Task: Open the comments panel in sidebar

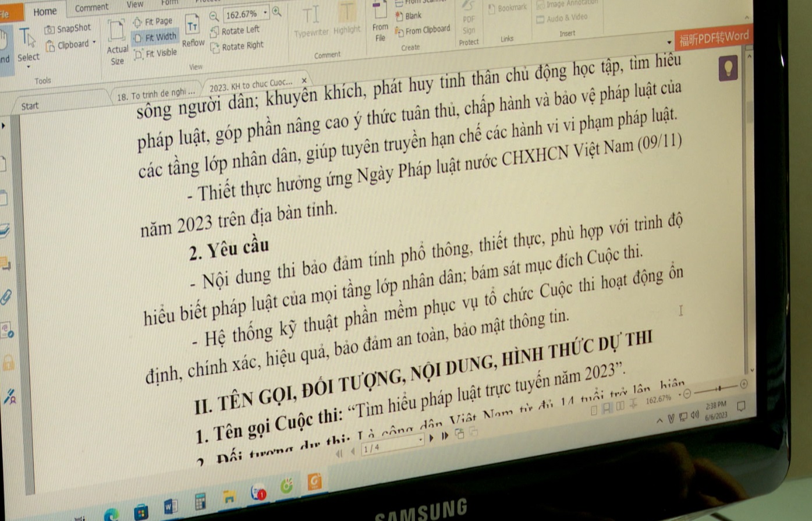Action: pyautogui.click(x=5, y=265)
